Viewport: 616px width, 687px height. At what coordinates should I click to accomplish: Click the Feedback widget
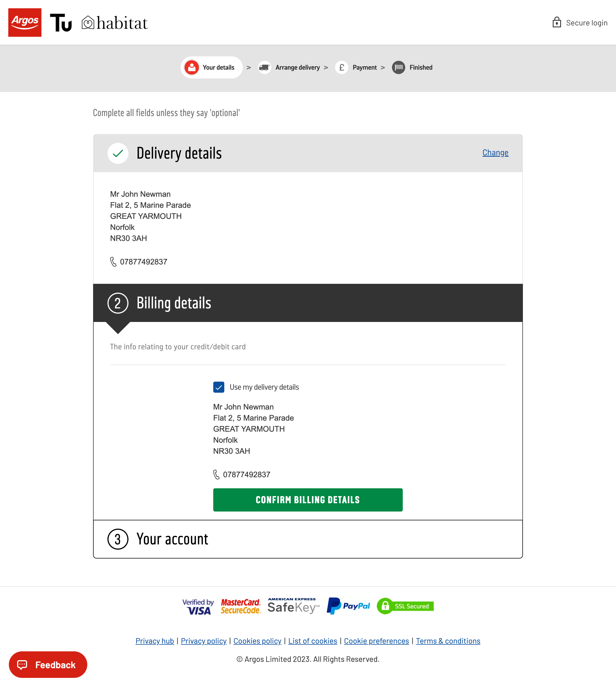[x=48, y=664]
